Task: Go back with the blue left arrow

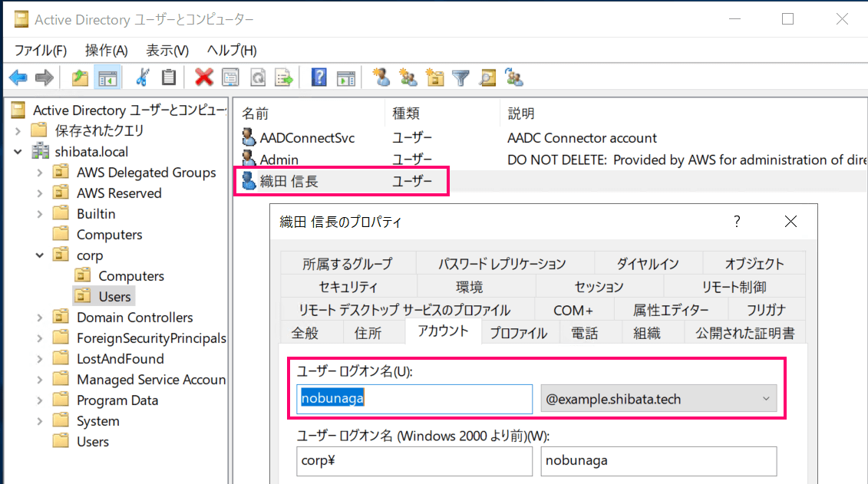Action: 18,77
